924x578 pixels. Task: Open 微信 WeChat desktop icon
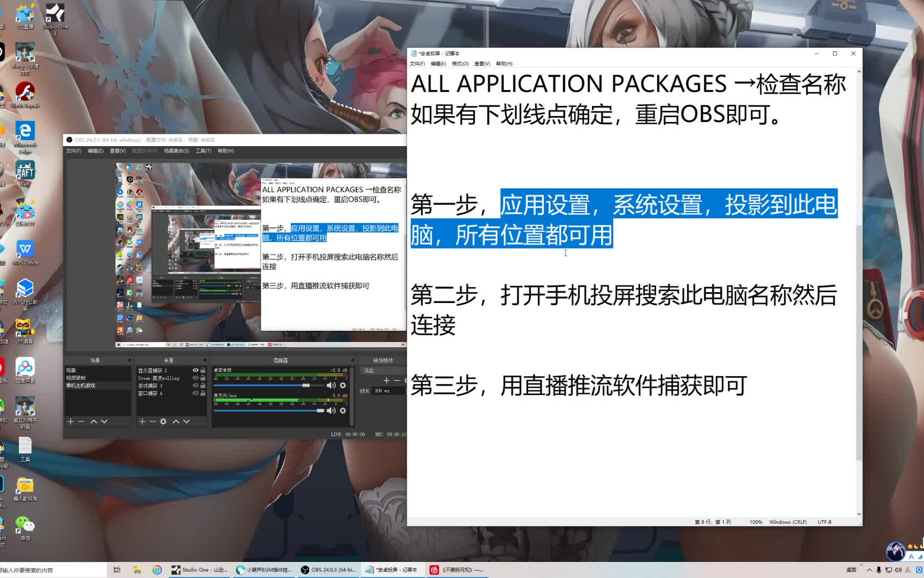coord(25,528)
